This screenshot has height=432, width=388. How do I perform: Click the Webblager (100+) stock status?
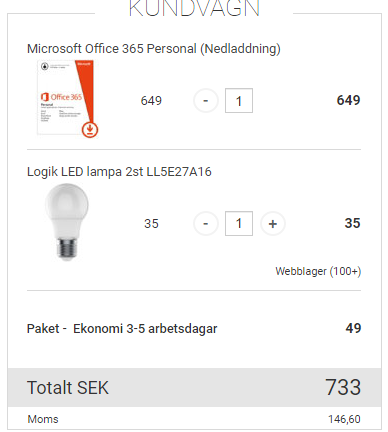(x=318, y=271)
